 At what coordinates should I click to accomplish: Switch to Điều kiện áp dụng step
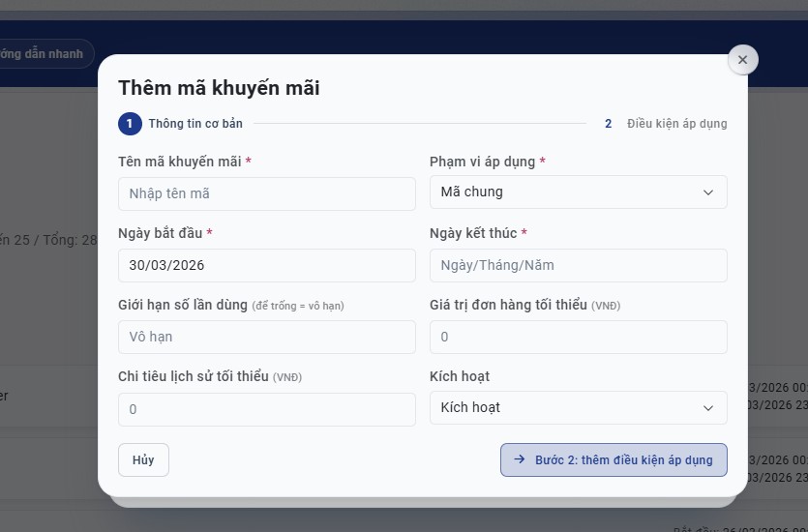click(x=676, y=124)
